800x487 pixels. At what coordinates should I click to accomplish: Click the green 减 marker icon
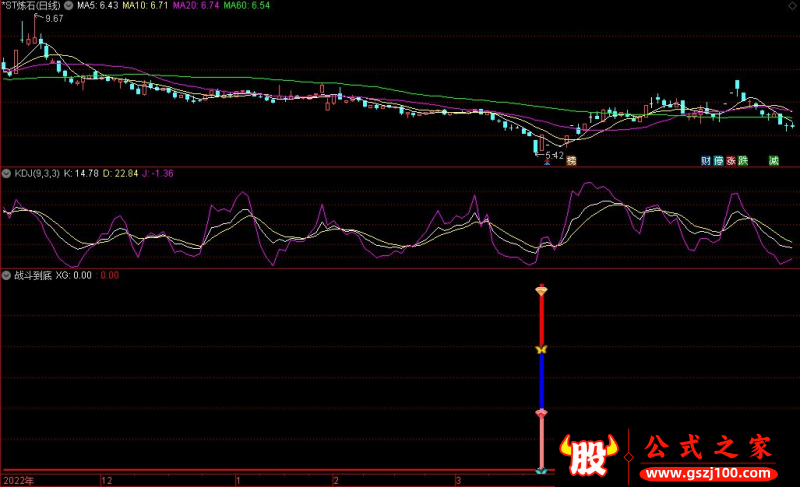pyautogui.click(x=773, y=160)
